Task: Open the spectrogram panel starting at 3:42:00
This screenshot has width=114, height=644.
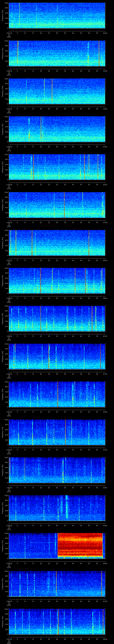Action: pyautogui.click(x=57, y=432)
